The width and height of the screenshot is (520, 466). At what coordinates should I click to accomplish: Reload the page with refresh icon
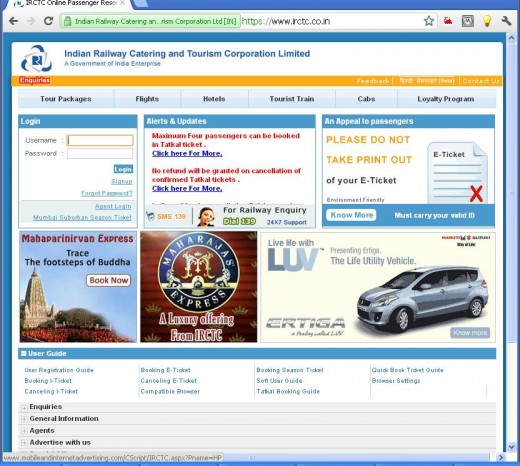coord(49,21)
